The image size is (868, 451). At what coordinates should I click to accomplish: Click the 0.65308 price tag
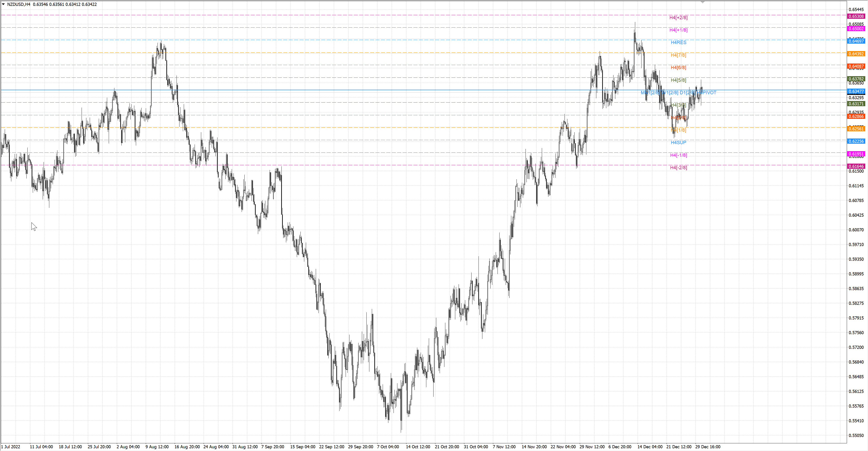(856, 16)
